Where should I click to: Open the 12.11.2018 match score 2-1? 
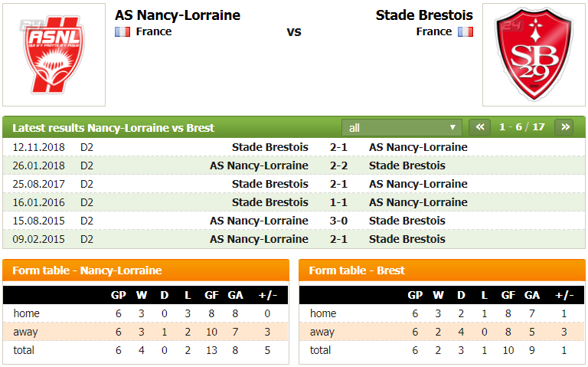(x=338, y=147)
